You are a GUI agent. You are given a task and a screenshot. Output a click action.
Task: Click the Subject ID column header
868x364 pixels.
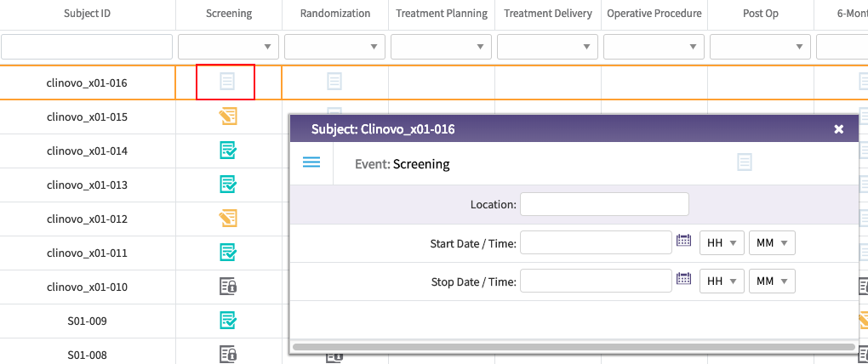pos(87,14)
